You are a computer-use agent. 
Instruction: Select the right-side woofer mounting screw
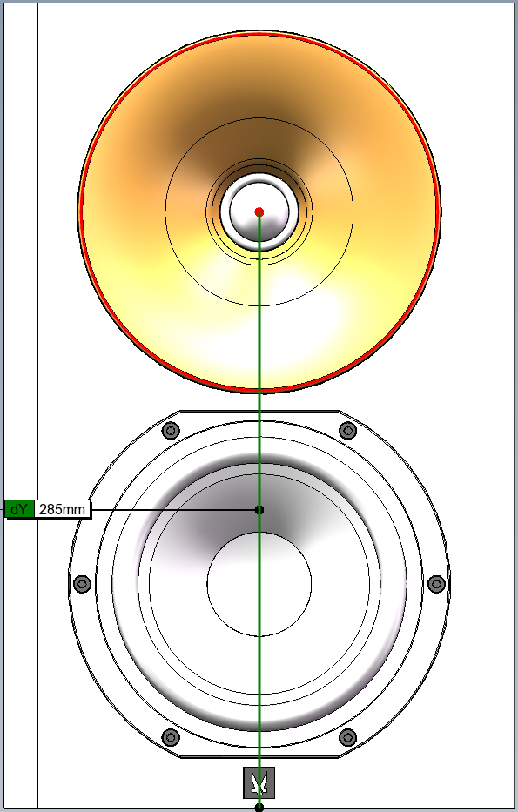[x=437, y=584]
